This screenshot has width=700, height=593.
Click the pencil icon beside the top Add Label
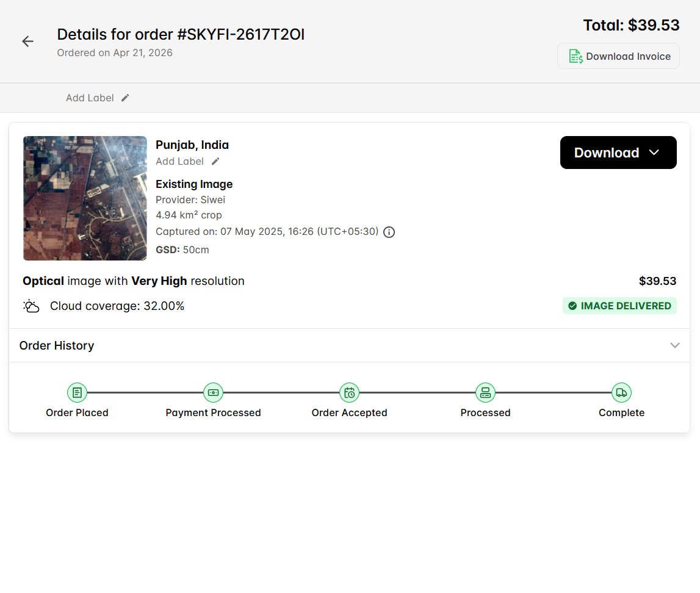point(126,98)
